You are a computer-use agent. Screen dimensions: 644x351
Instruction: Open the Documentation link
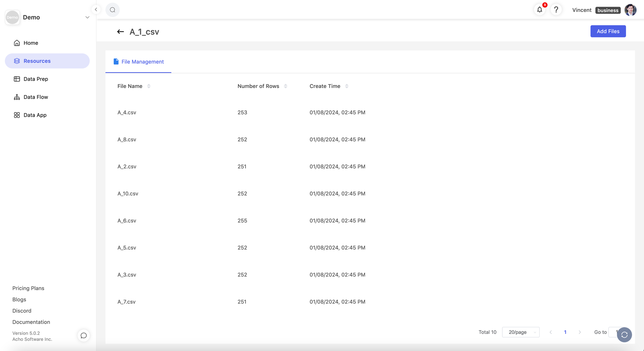31,322
